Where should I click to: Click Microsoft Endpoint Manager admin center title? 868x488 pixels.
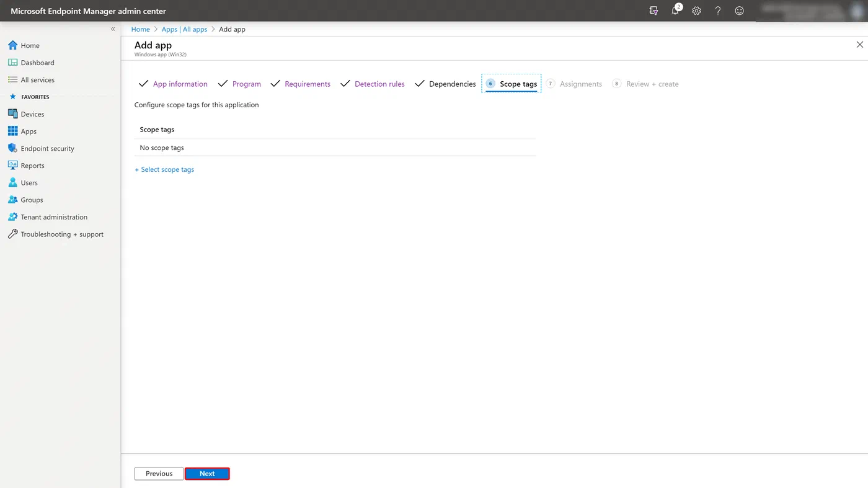88,11
